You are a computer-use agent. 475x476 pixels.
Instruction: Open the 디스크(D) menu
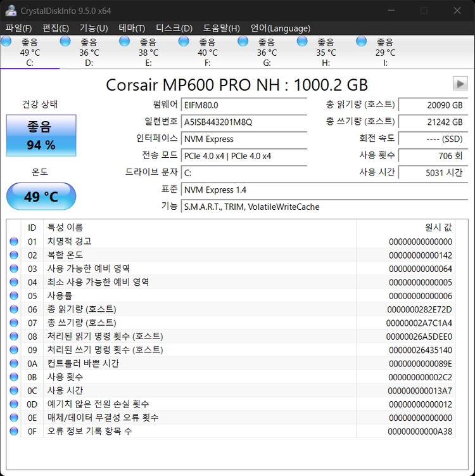[x=174, y=29]
